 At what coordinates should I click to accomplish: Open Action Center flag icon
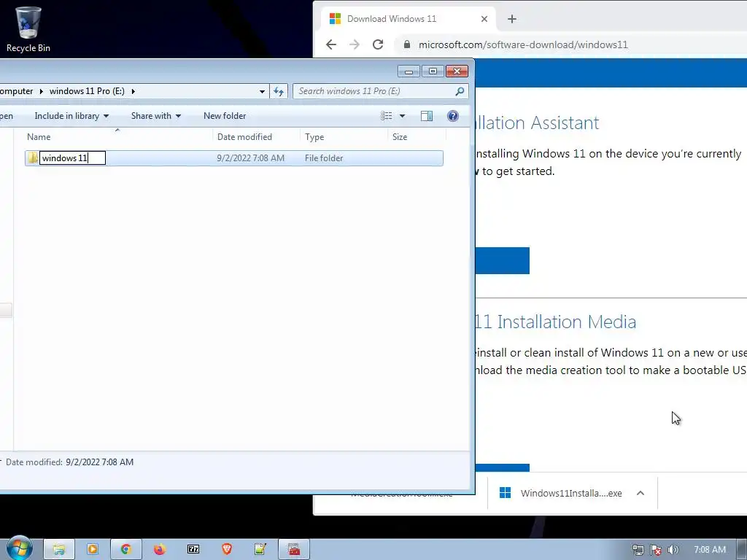(656, 550)
